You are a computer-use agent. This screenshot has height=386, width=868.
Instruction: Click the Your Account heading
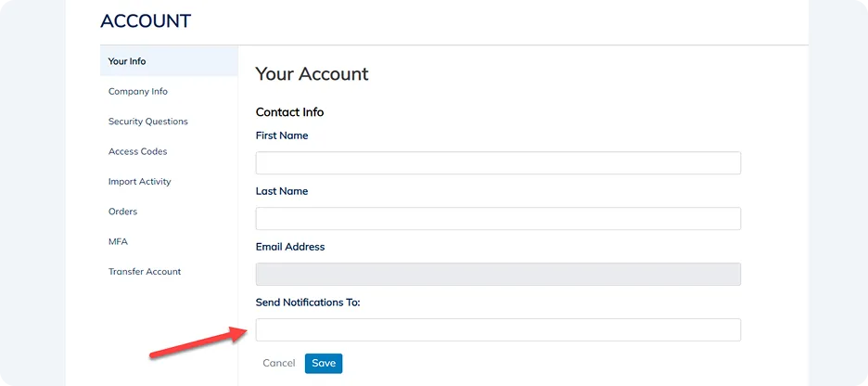pyautogui.click(x=312, y=74)
